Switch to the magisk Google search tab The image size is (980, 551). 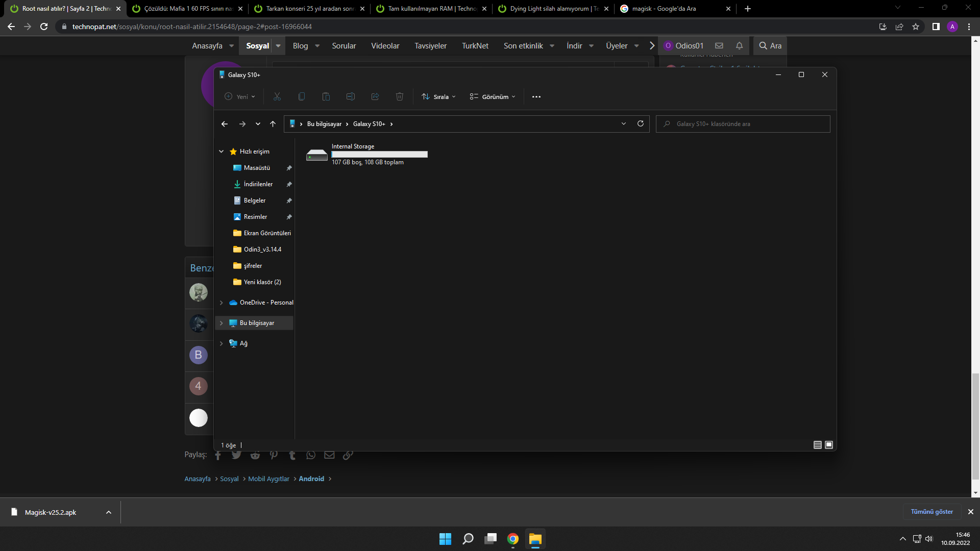664,9
